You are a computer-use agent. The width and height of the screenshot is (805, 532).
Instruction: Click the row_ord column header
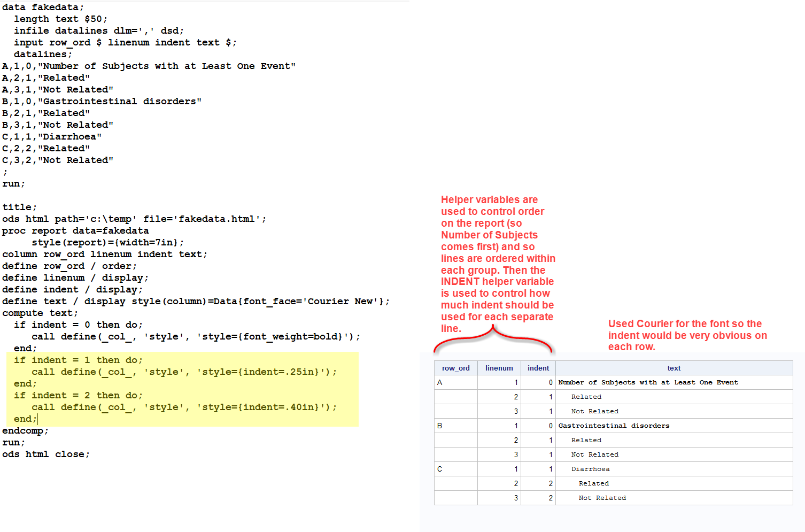[456, 368]
